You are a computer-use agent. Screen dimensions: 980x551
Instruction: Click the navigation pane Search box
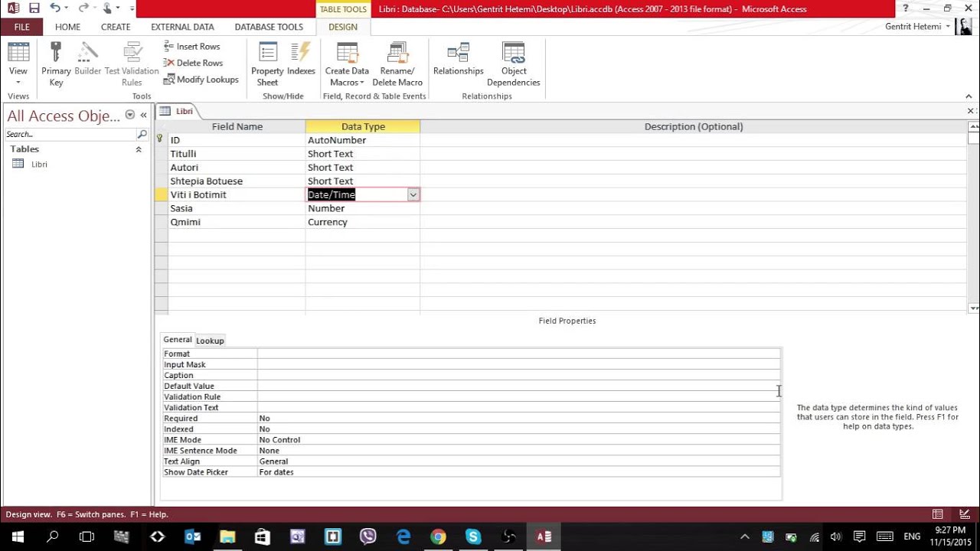(x=70, y=134)
